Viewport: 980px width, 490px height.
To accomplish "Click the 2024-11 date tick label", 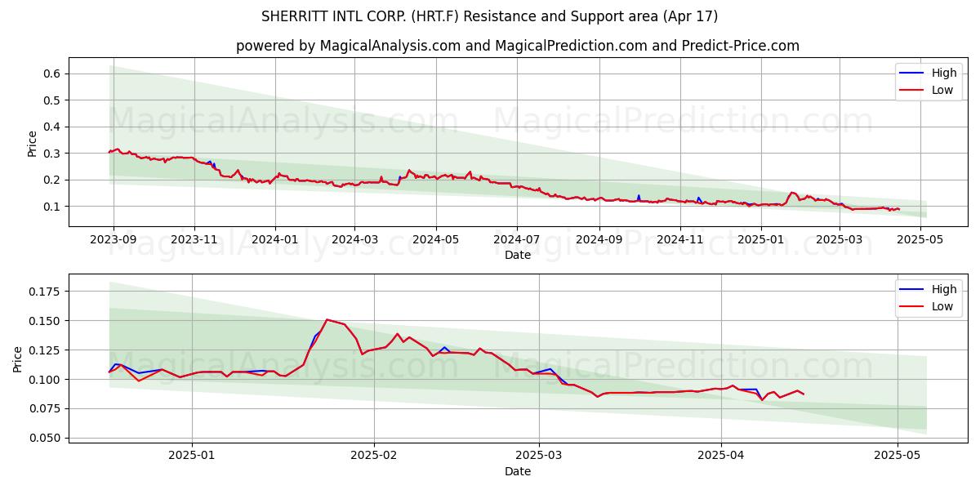I will pyautogui.click(x=679, y=239).
